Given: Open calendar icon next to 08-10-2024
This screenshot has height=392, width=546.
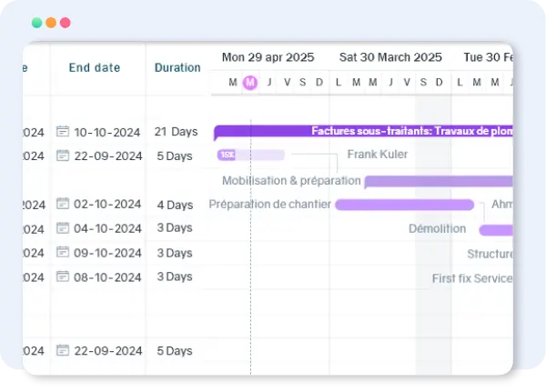Looking at the screenshot, I should (x=62, y=276).
